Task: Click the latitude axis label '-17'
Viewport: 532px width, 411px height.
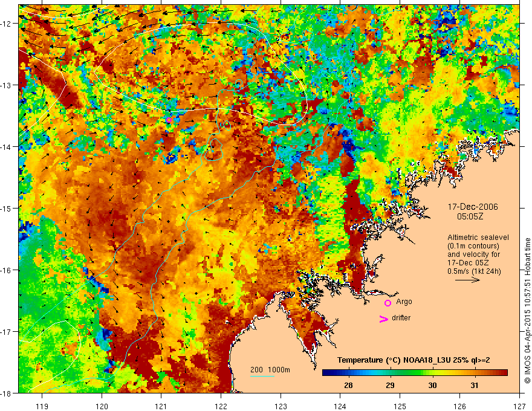Action: 7,331
